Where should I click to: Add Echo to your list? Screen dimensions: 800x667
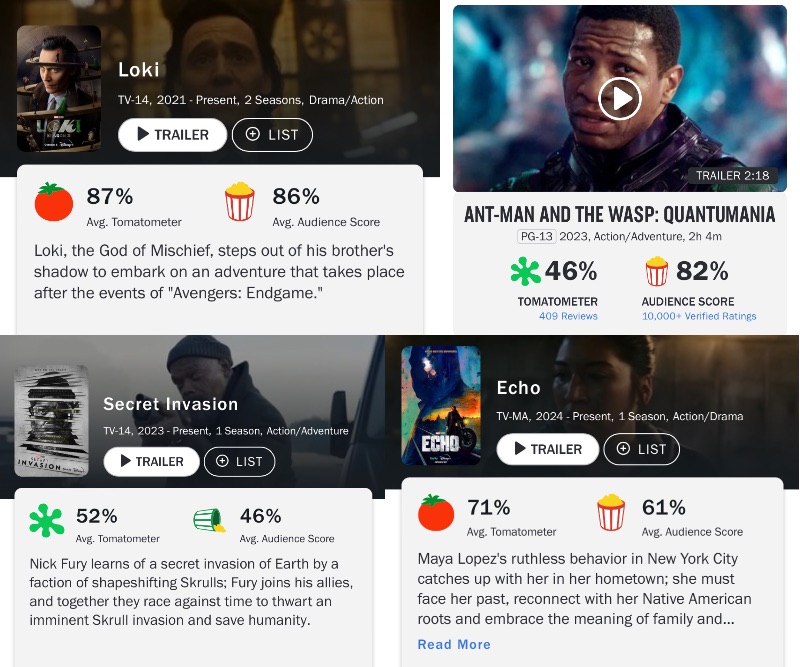pyautogui.click(x=641, y=449)
